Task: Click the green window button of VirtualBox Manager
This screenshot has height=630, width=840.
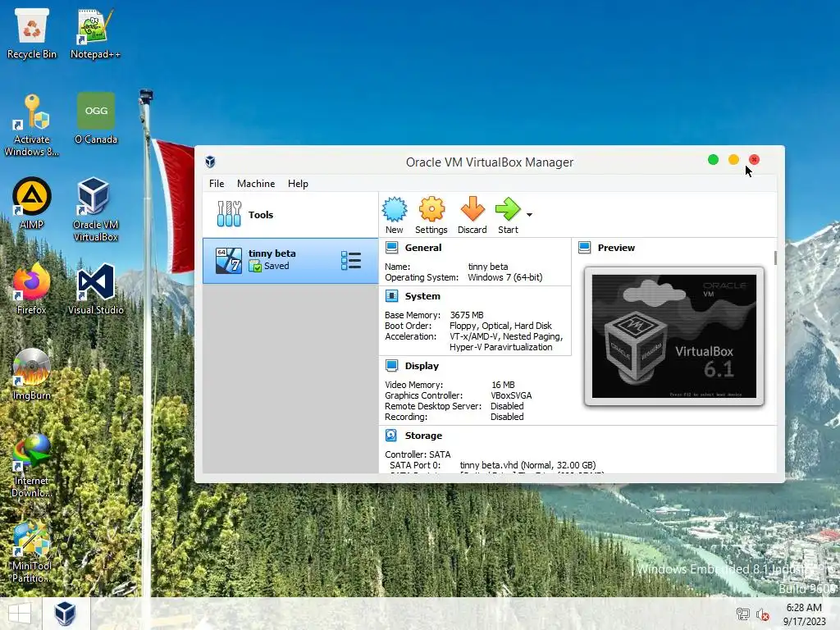Action: click(x=713, y=160)
